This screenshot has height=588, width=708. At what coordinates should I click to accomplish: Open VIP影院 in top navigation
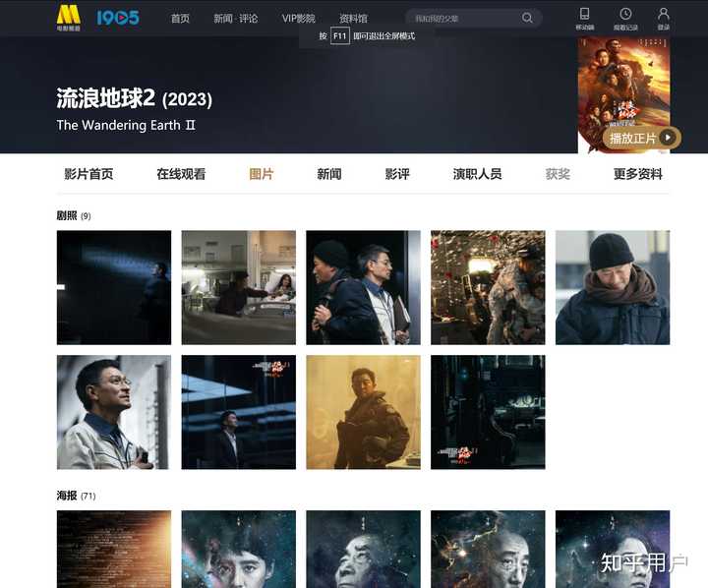coord(299,19)
